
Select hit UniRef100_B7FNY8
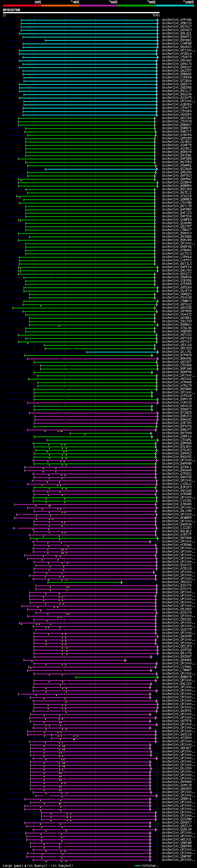[177, 356]
